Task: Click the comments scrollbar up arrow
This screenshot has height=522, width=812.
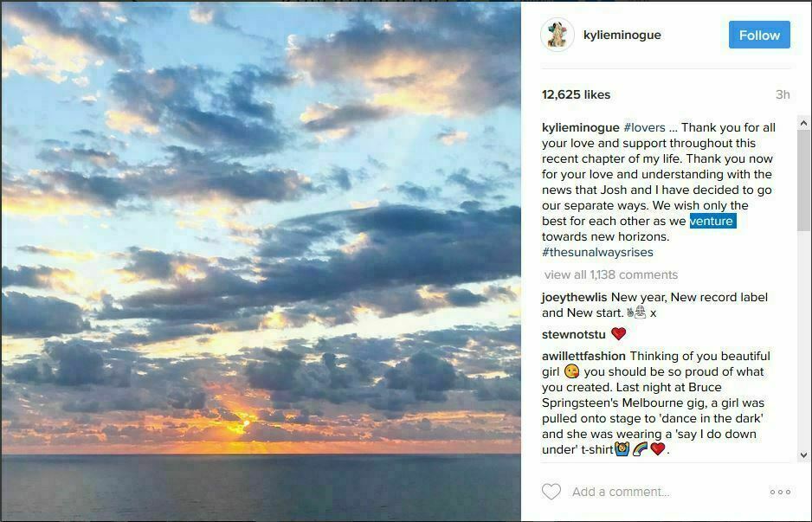Action: [x=803, y=120]
